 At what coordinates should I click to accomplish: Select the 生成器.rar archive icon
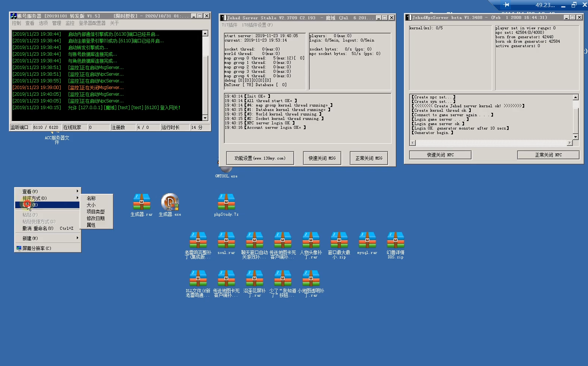point(141,203)
